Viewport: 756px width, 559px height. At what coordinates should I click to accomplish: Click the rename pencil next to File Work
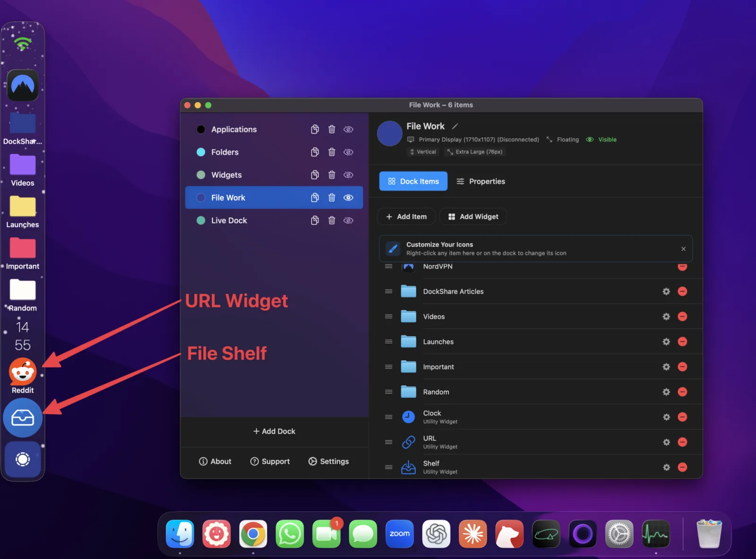point(455,126)
